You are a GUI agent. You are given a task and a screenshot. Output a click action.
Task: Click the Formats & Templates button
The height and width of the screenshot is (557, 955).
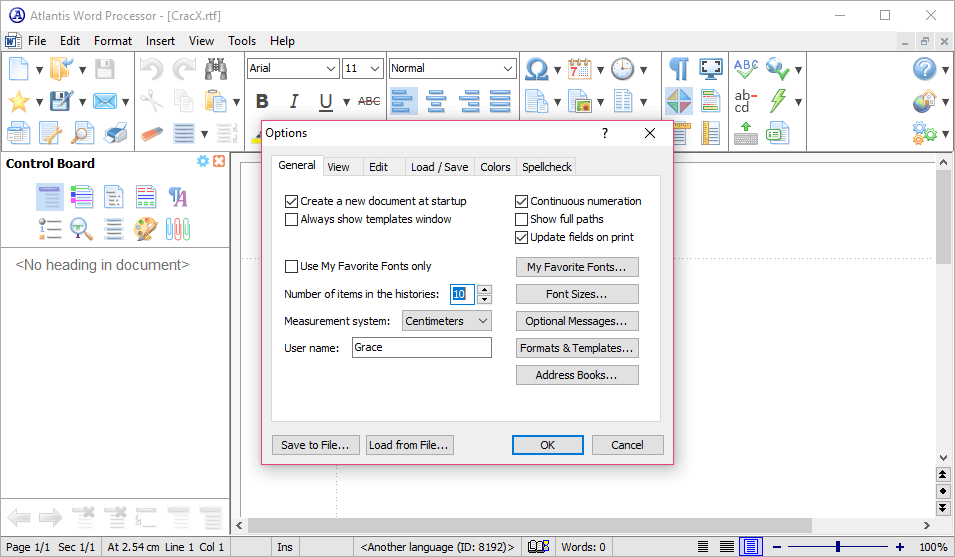[x=577, y=348]
